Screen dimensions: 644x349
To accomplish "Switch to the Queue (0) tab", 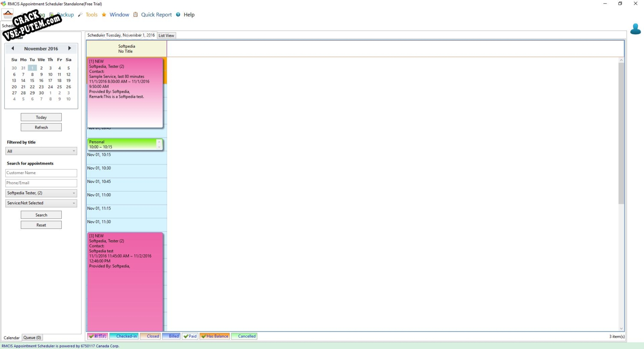I will (32, 338).
